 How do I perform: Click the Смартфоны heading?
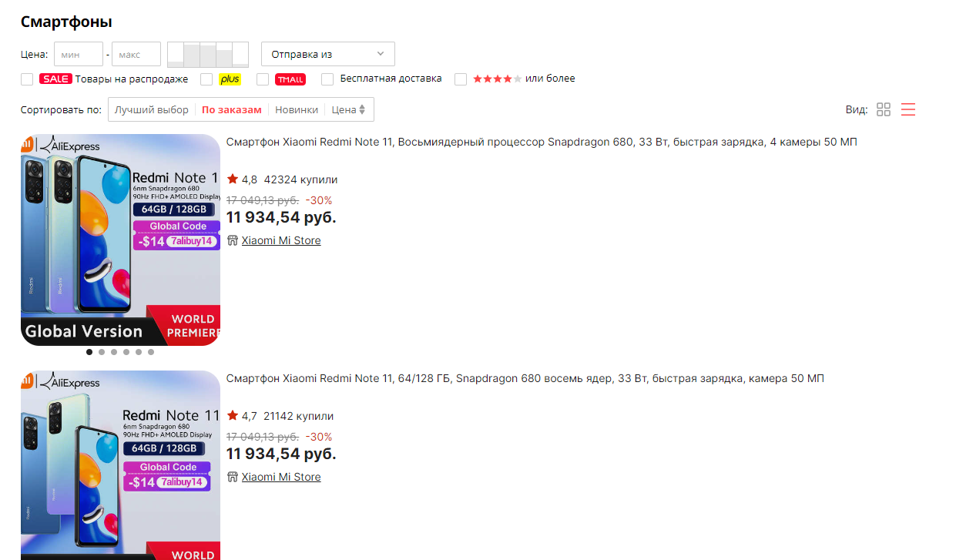66,22
